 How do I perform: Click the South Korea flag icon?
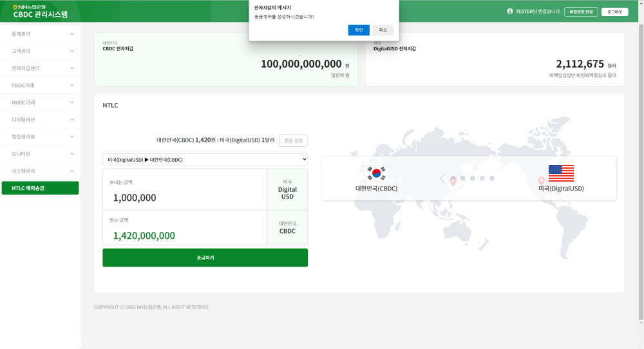point(376,173)
